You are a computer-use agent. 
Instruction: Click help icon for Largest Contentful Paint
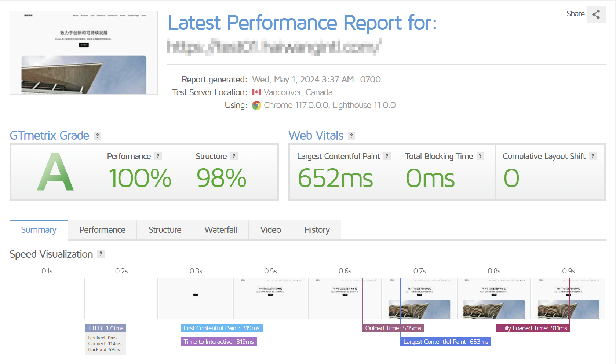pyautogui.click(x=387, y=156)
